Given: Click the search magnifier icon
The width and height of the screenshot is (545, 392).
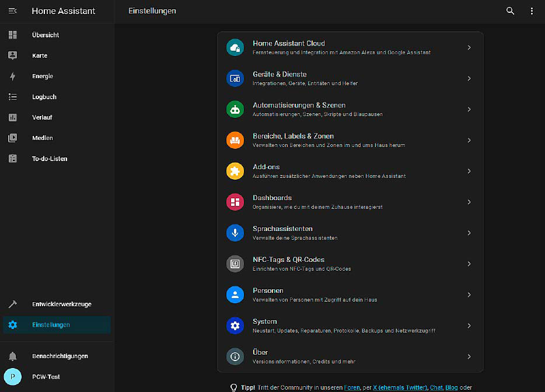Looking at the screenshot, I should point(510,10).
